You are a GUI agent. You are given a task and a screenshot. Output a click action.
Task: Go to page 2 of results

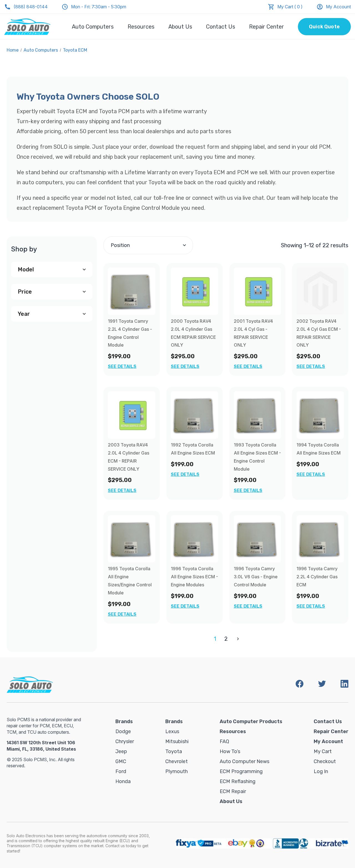(226, 639)
